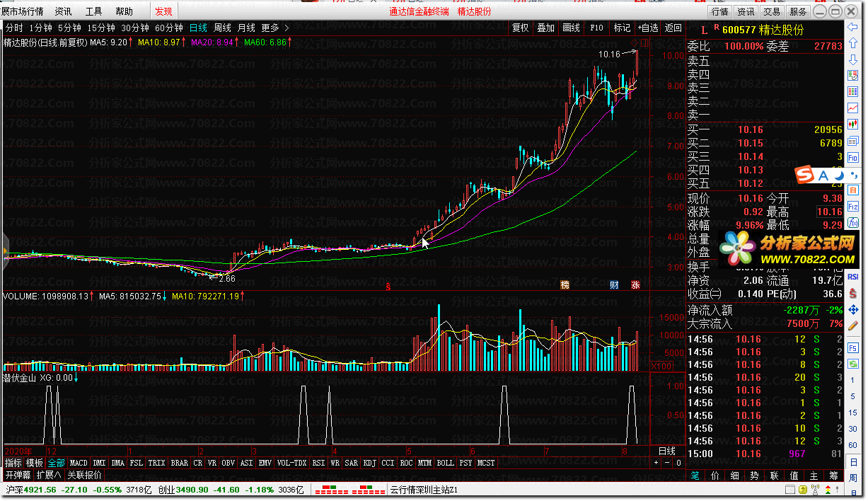
Task: Click the red dollar sign icon
Action: 853,294
